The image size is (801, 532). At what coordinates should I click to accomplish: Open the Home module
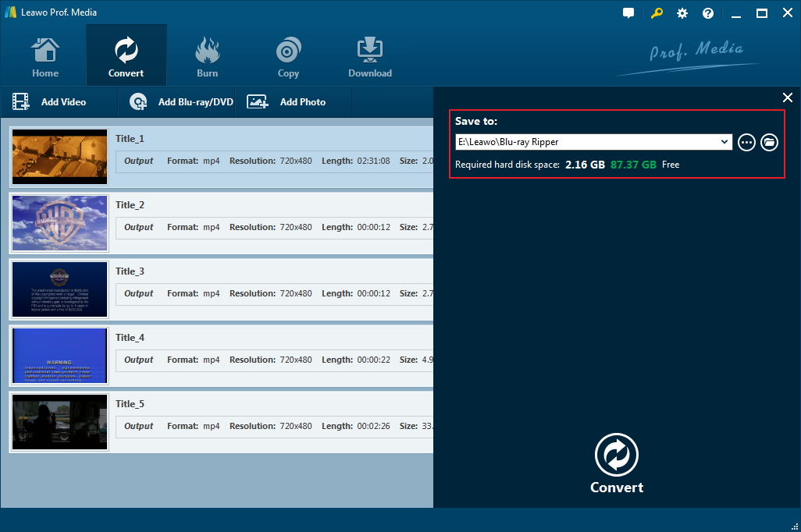[45, 57]
